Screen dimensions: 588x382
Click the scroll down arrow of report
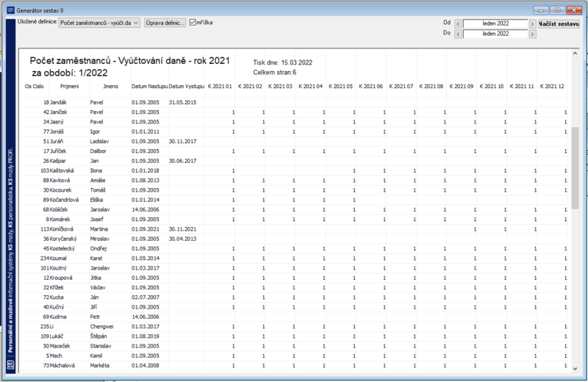(x=575, y=369)
